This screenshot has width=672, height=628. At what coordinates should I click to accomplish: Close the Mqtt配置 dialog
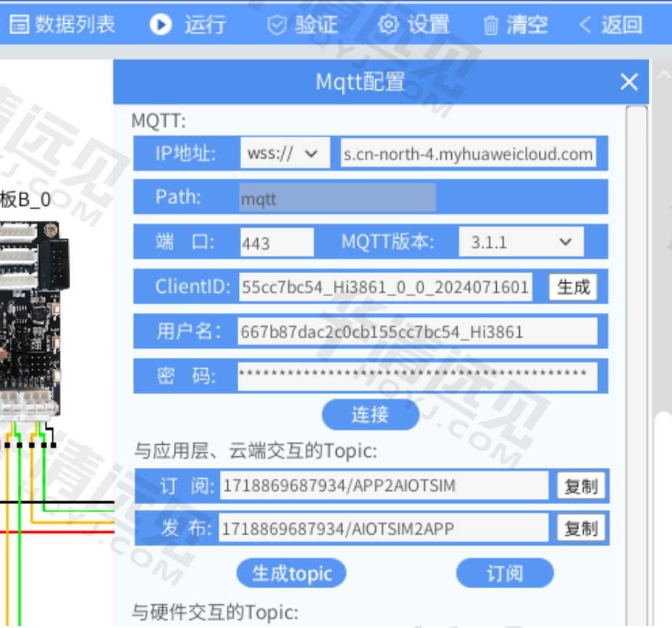(629, 82)
